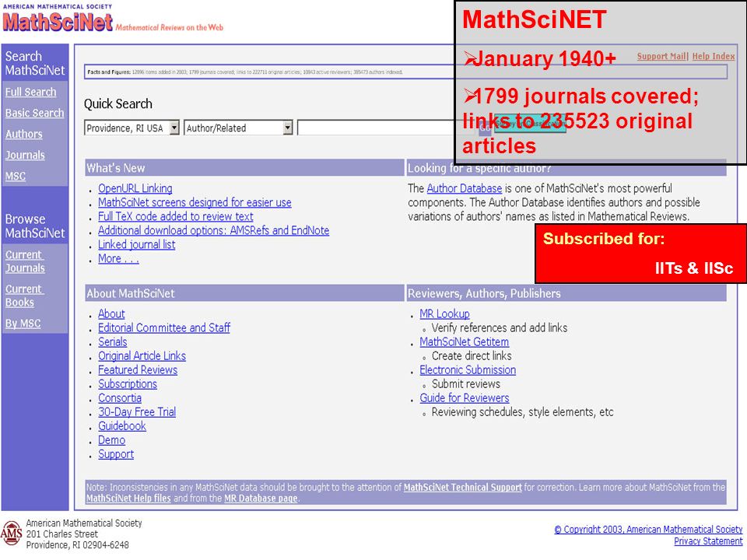Open the Support Mail link
Viewport: 747px width, 560px height.
pos(661,56)
